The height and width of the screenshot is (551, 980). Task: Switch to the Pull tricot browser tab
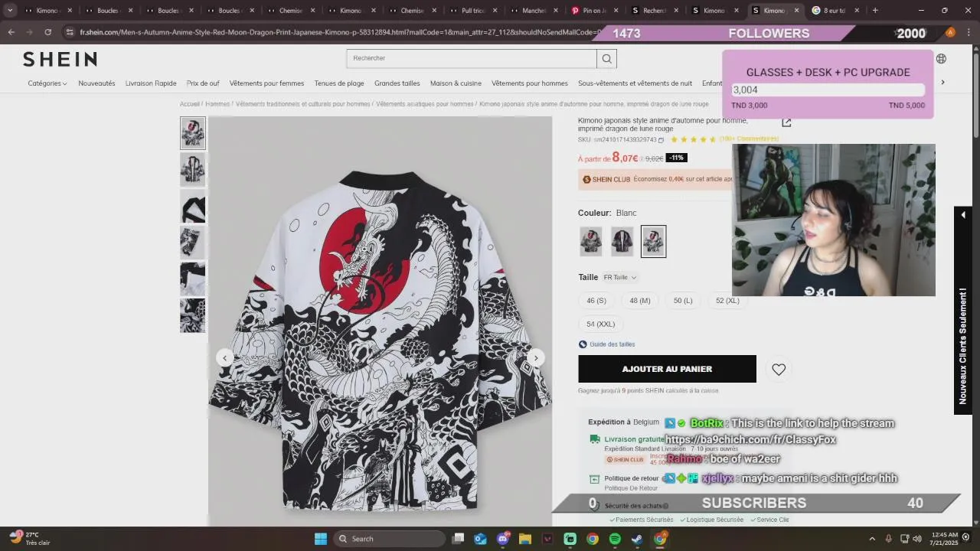point(475,11)
